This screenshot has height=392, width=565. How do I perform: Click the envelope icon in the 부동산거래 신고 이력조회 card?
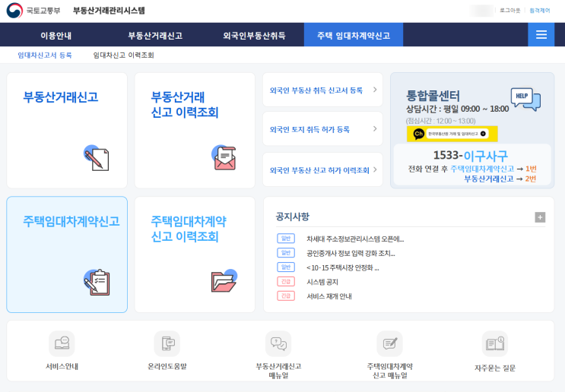[x=224, y=157]
